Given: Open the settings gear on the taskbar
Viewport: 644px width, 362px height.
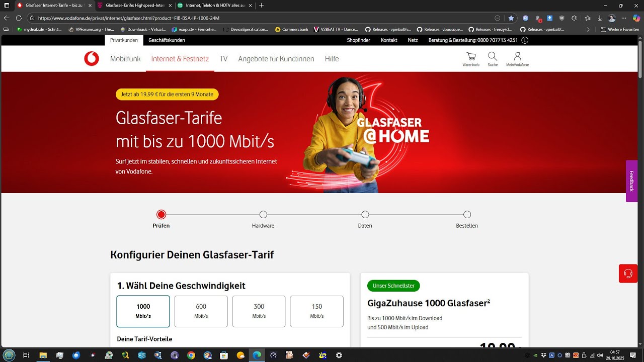Looking at the screenshot, I should [x=339, y=355].
